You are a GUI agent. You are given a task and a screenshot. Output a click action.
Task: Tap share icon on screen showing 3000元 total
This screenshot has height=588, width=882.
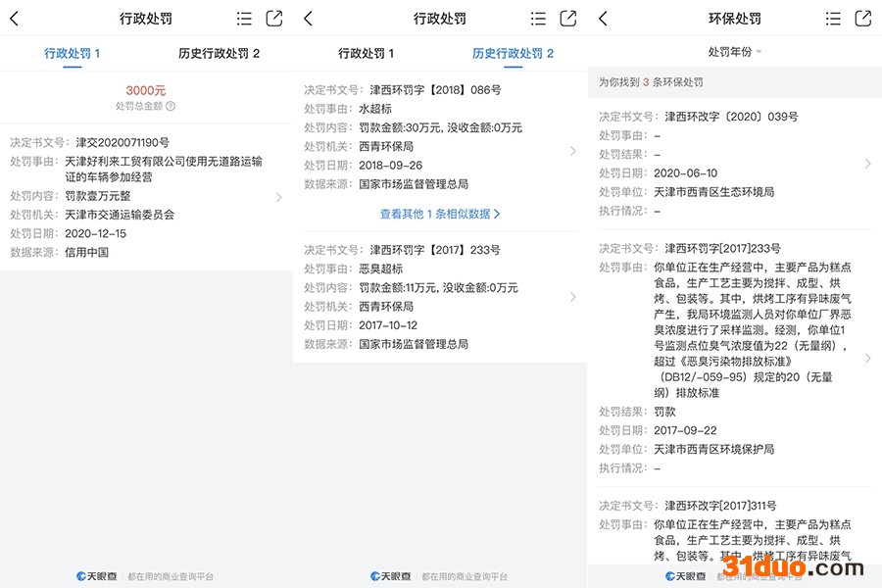coord(274,19)
